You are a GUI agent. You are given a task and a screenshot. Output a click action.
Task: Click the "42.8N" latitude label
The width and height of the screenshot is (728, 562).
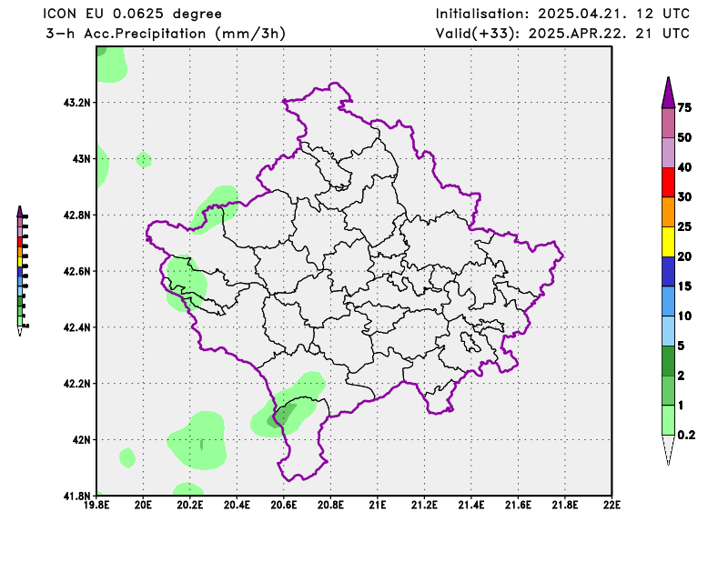pos(77,215)
